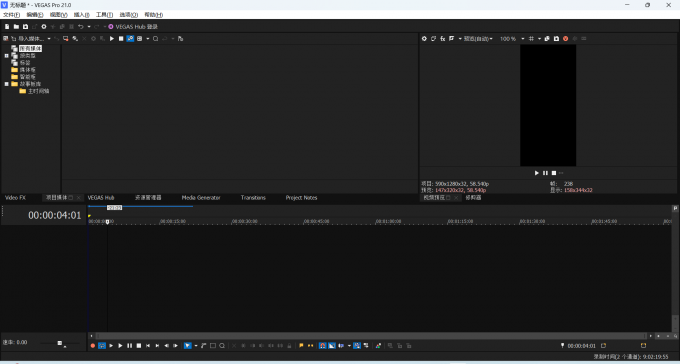Click the timeline horizontal scrollbar
The height and width of the screenshot is (364, 680).
click(x=371, y=336)
